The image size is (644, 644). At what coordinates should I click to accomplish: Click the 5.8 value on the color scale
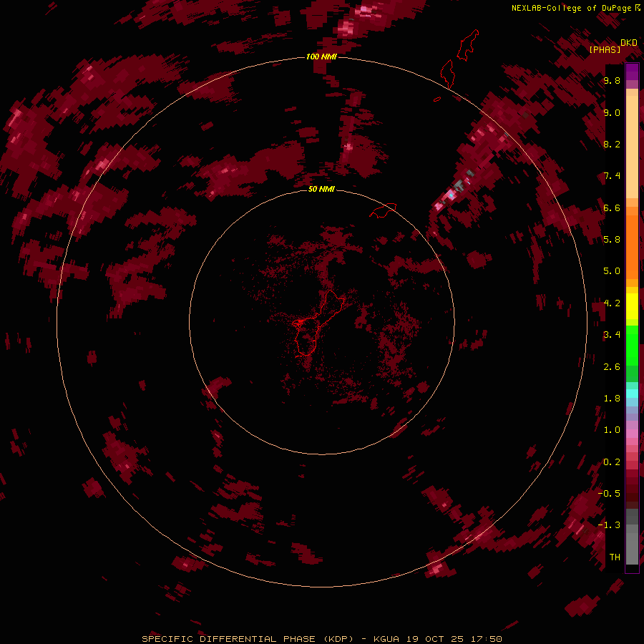pos(612,239)
